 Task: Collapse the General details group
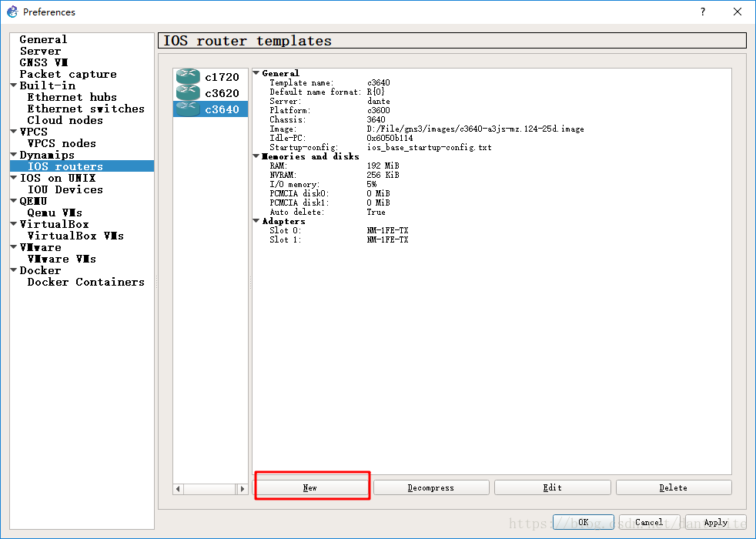(x=256, y=73)
